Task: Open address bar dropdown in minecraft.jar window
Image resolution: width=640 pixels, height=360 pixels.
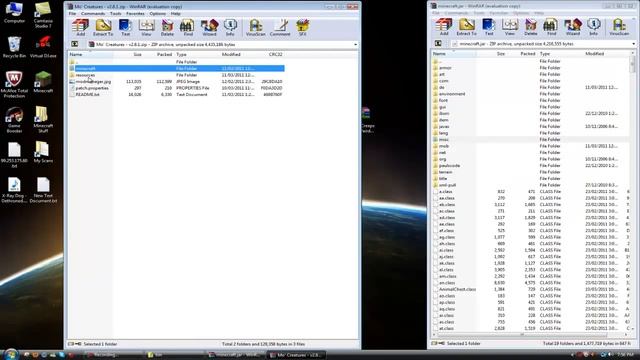Action: coord(633,44)
